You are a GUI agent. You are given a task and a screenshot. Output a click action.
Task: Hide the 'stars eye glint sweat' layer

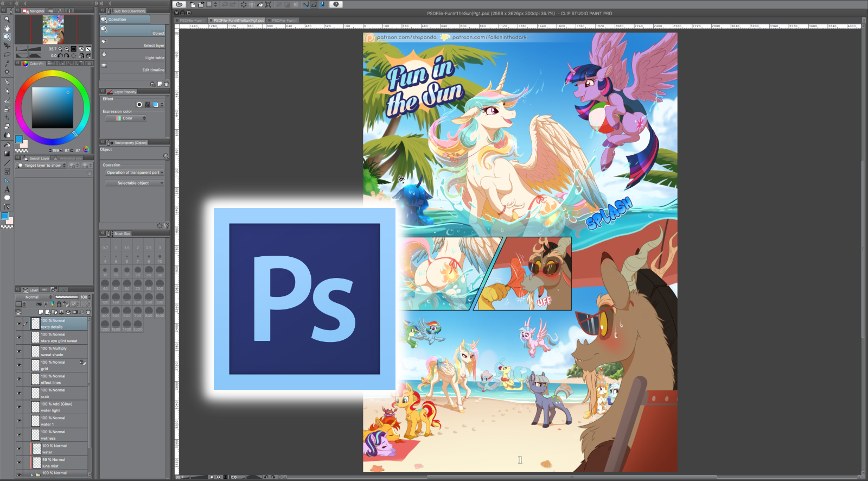(19, 337)
